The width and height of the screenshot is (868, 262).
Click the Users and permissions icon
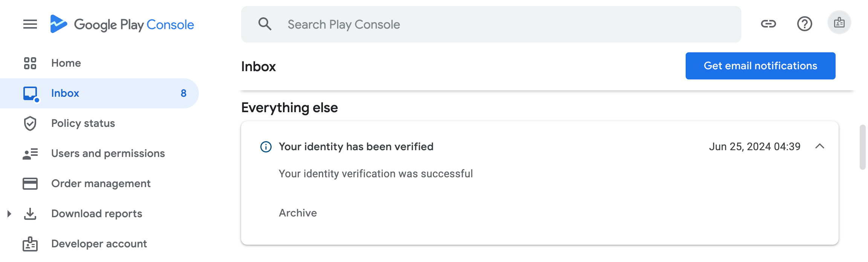tap(30, 153)
